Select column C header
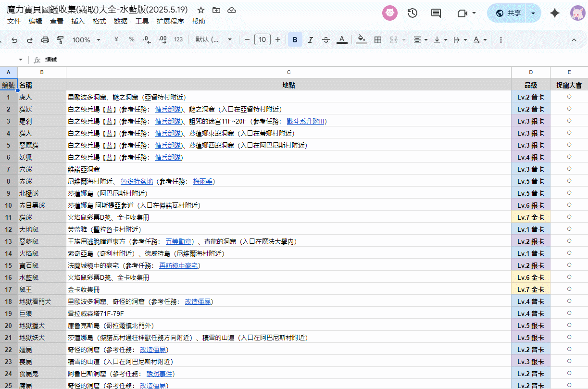The height and width of the screenshot is (389, 588). [288, 72]
